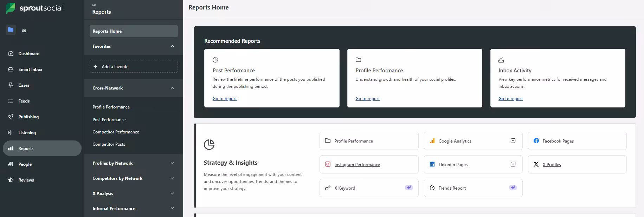The width and height of the screenshot is (644, 217).
Task: Click the Google Analytics logo icon
Action: pos(432,141)
